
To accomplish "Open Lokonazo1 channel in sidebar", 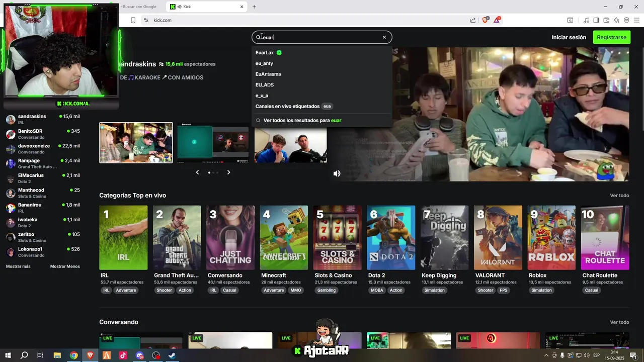I will point(43,252).
